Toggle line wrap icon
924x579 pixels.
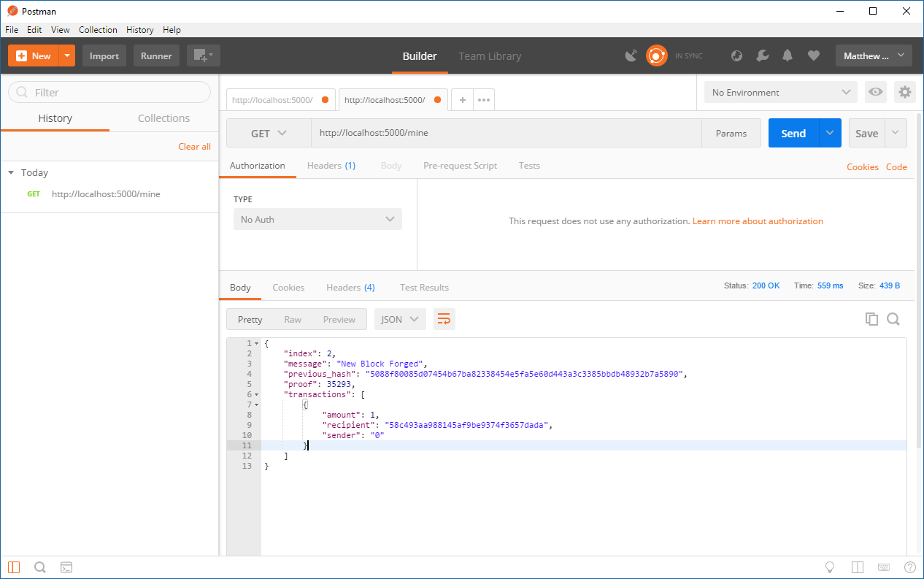point(444,319)
